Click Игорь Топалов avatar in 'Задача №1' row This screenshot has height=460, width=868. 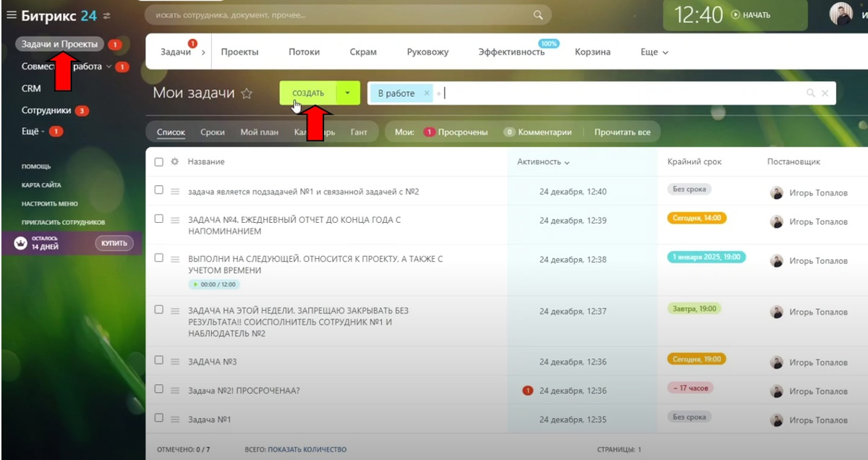pyautogui.click(x=777, y=420)
